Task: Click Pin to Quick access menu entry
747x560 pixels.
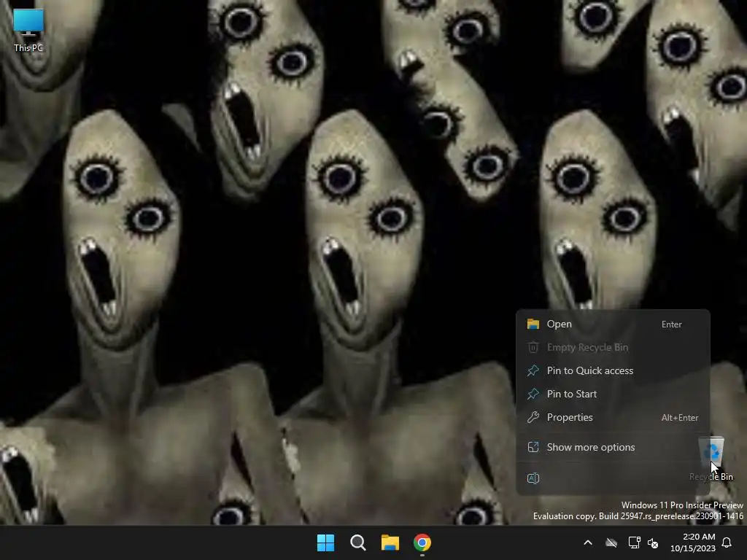Action: coord(613,370)
